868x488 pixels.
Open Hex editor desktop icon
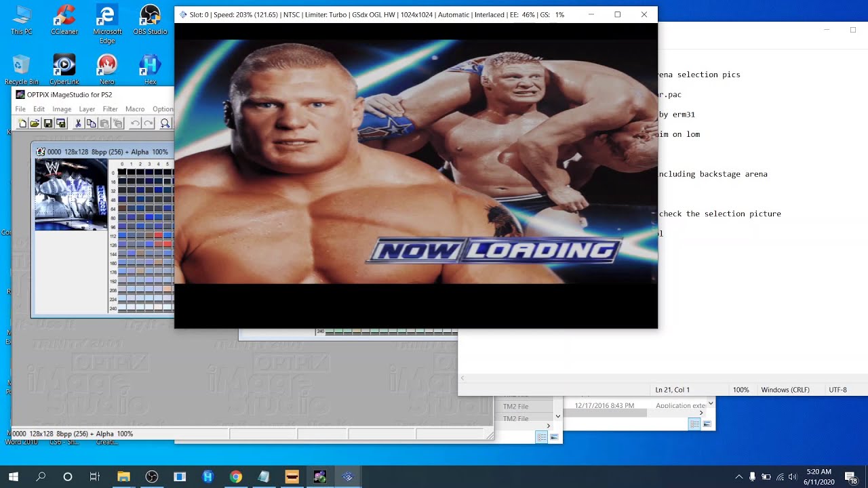150,70
